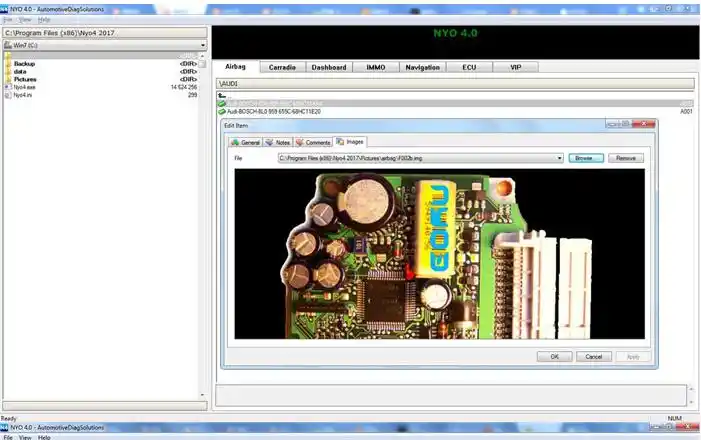The height and width of the screenshot is (440, 701).
Task: Open the Notes tab in Edit Item dialog
Action: click(278, 142)
